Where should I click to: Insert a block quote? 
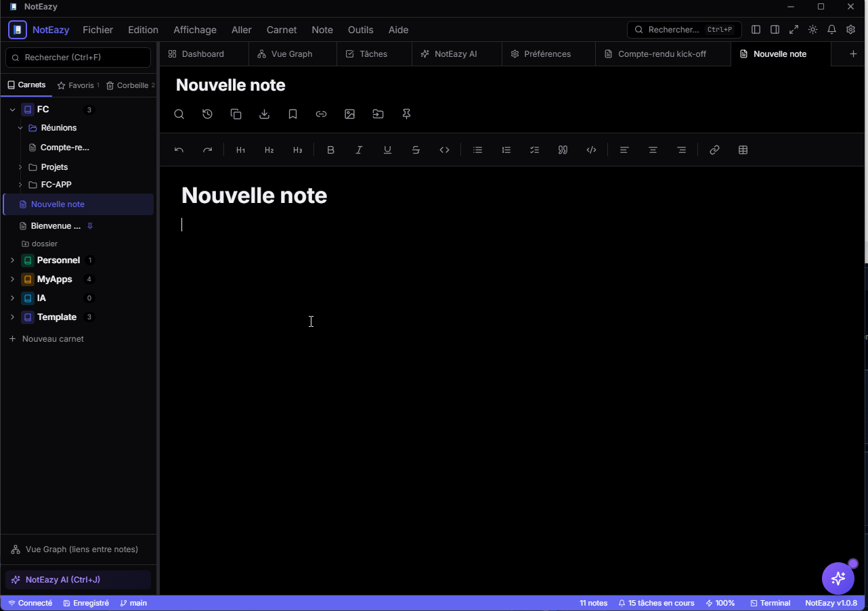[x=563, y=150]
